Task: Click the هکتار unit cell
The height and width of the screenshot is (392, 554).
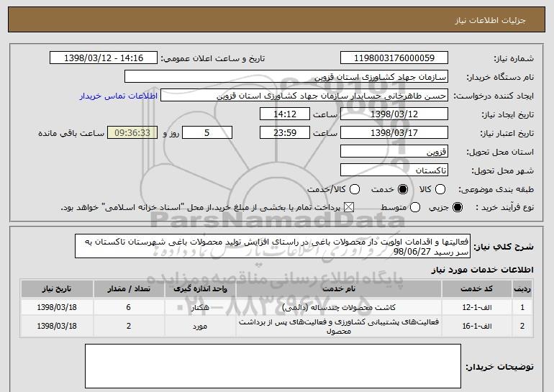Action: point(200,307)
